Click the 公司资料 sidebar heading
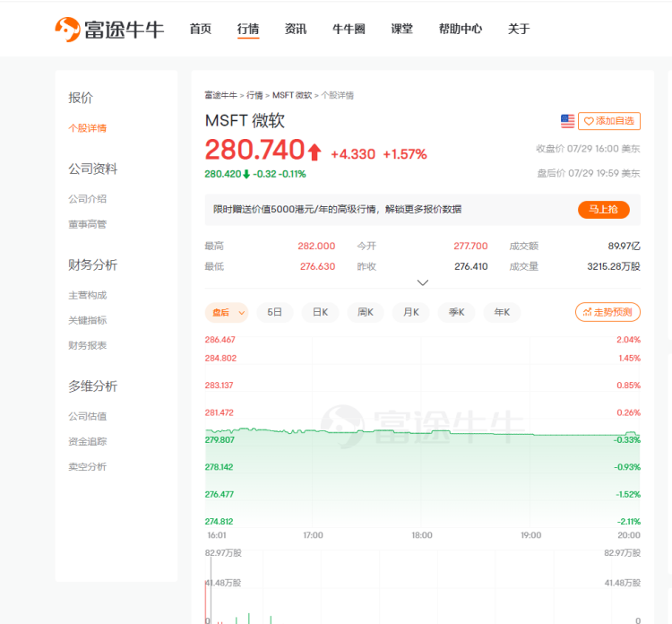672x624 pixels. 93,169
